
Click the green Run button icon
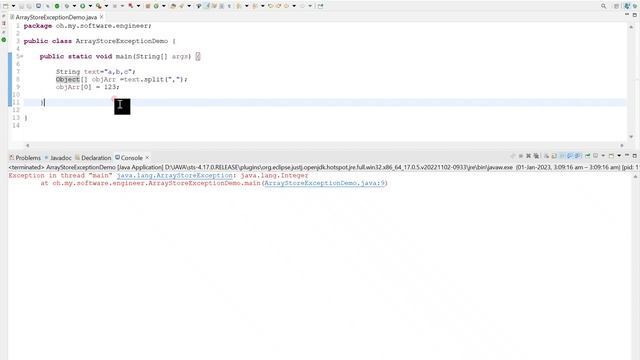(82, 6)
